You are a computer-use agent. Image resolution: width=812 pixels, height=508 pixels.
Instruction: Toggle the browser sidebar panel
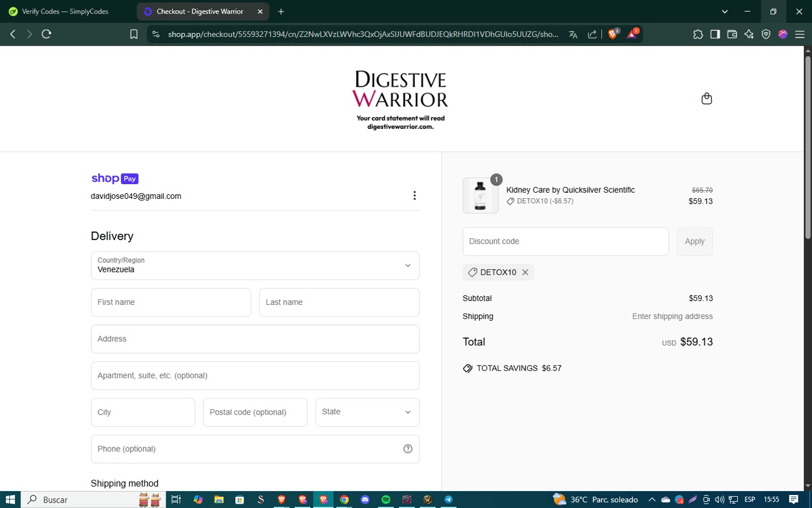click(715, 34)
